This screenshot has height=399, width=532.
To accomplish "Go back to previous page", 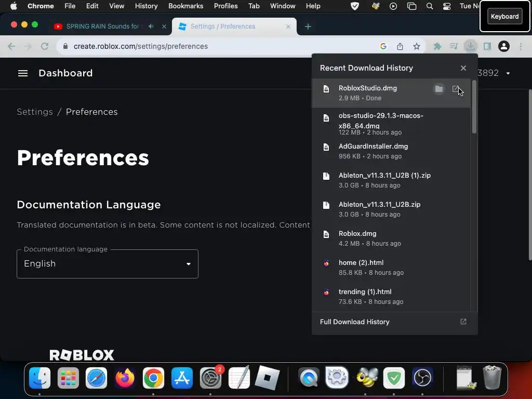I will click(x=11, y=46).
